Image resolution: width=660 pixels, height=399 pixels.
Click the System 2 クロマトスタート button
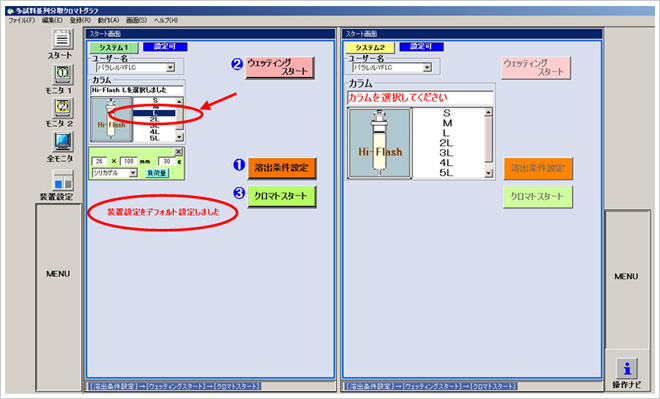point(538,197)
